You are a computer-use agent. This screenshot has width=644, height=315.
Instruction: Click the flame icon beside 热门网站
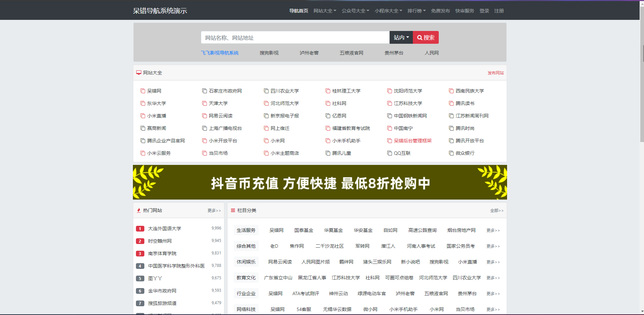pyautogui.click(x=139, y=210)
